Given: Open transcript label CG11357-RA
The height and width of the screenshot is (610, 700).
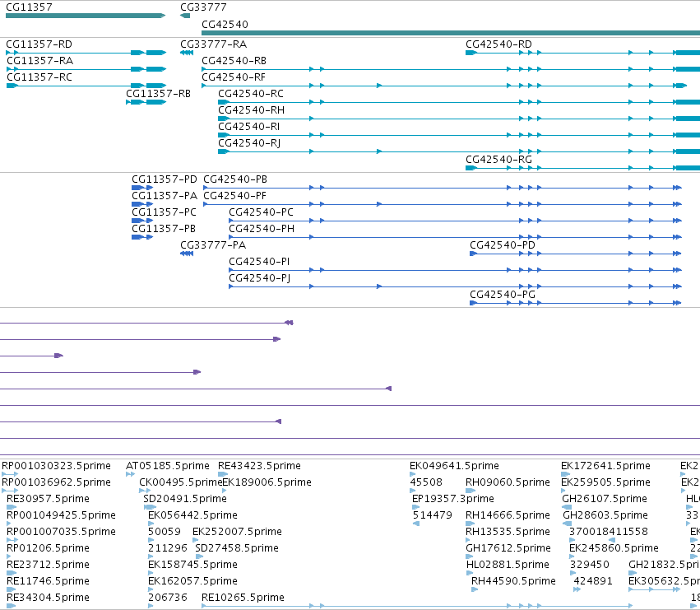Looking at the screenshot, I should [x=40, y=61].
